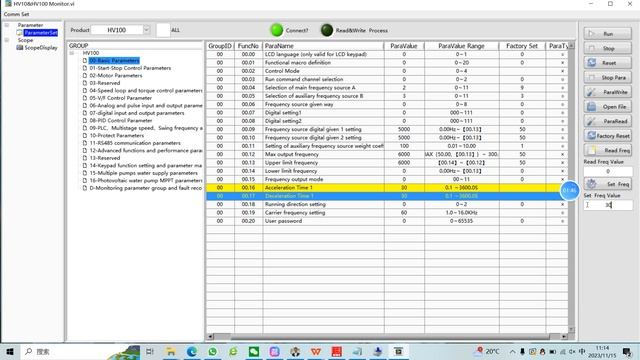Select the Acceleration Time 1 row
Screen dimensions: 640x360
pos(387,188)
